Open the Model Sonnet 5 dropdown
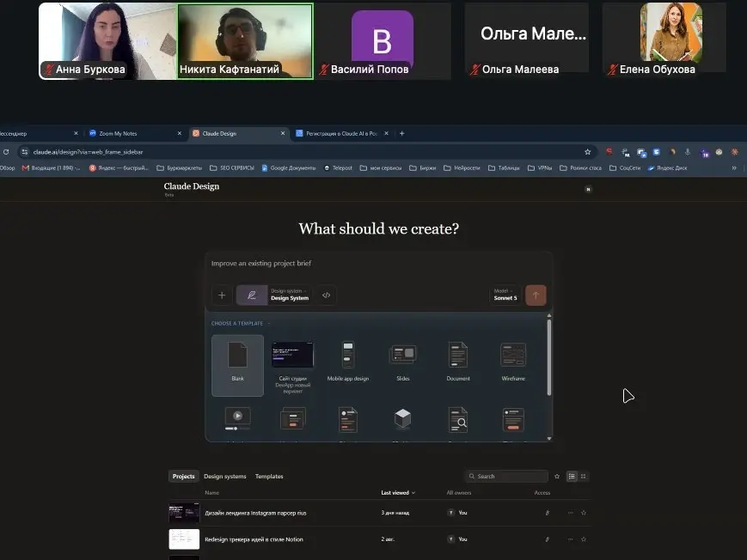 coord(505,295)
